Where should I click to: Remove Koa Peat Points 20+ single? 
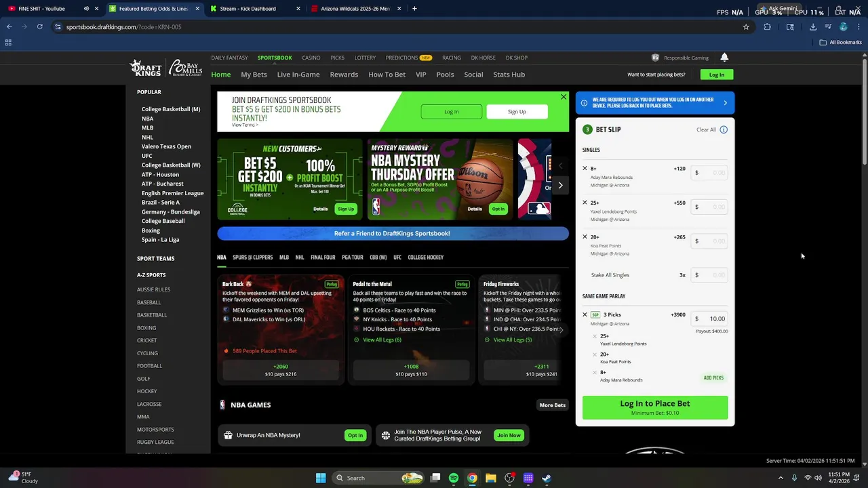[585, 237]
